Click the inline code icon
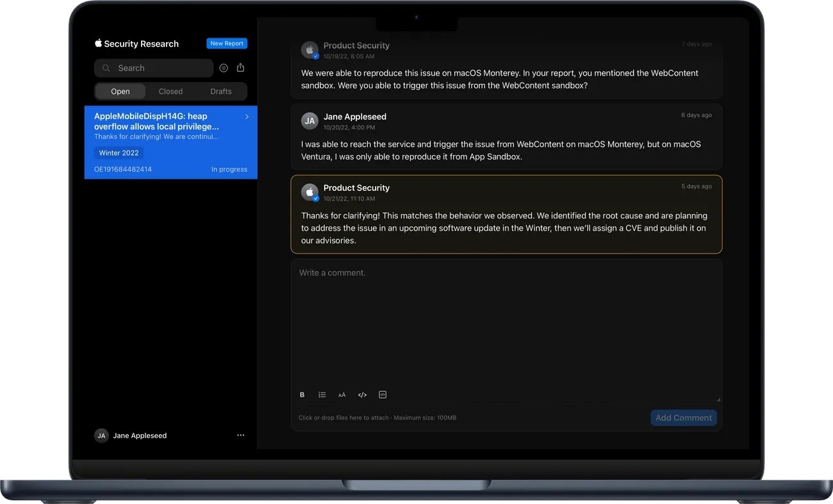The height and width of the screenshot is (504, 833). pos(362,395)
